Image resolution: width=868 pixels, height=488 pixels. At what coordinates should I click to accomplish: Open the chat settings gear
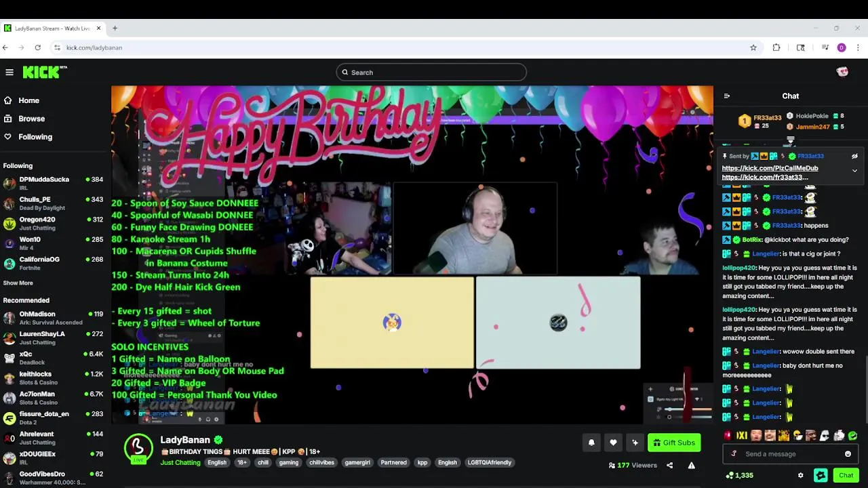(800, 476)
